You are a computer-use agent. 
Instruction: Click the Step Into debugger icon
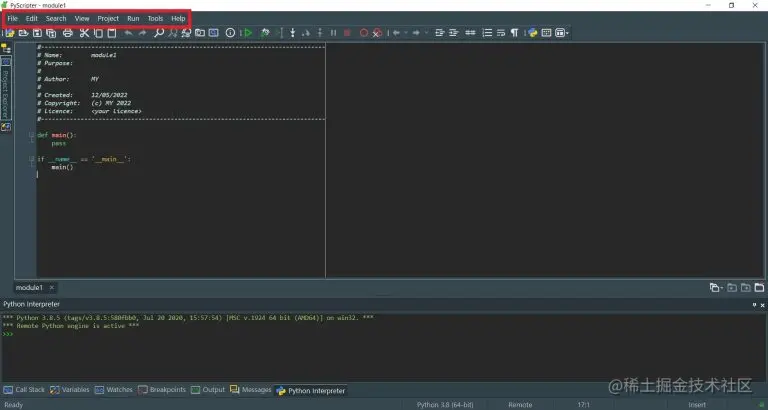pyautogui.click(x=292, y=33)
